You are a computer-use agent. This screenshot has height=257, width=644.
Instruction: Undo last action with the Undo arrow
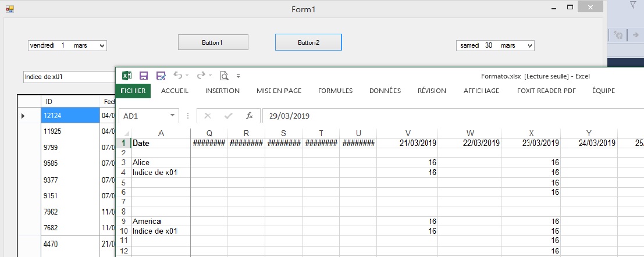[177, 76]
